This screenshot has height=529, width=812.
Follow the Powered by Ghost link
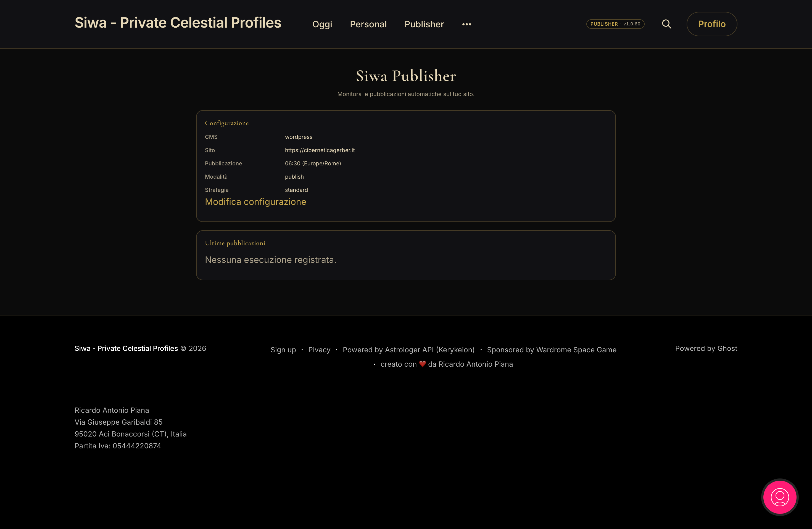(x=706, y=349)
